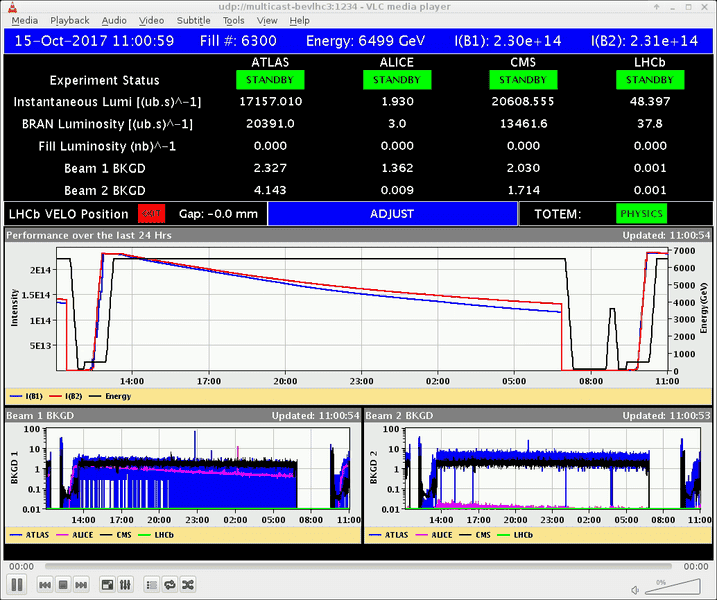Click the CMS STANDBY status box
The image size is (717, 600).
pos(523,80)
